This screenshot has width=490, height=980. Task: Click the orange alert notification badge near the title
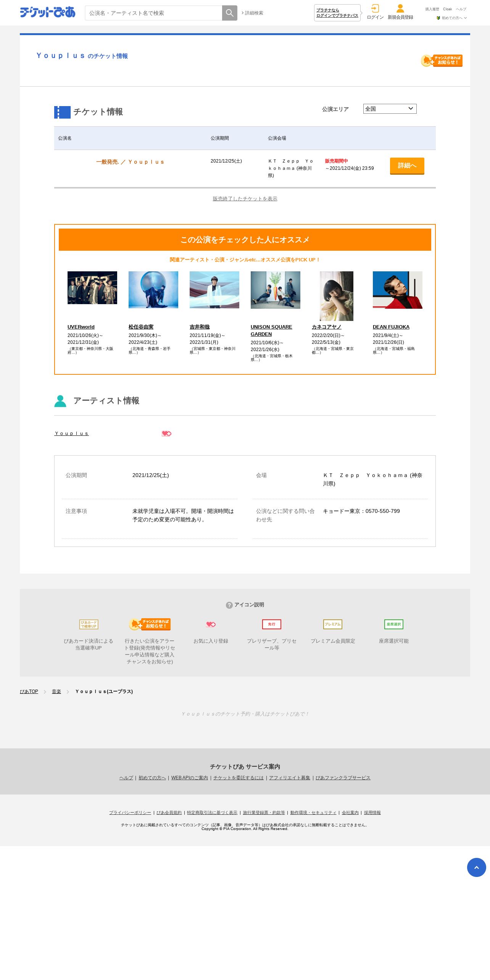[x=442, y=60]
